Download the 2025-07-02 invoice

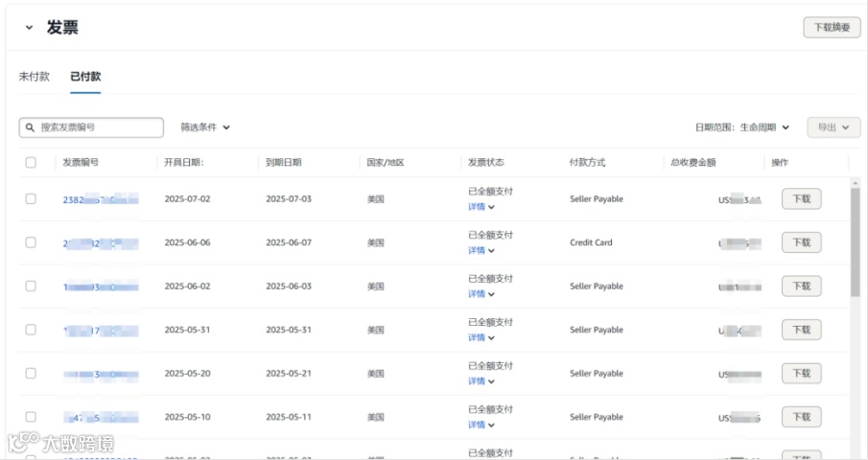[x=801, y=198]
